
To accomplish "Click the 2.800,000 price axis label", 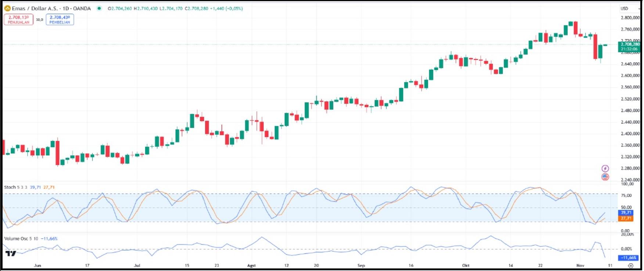I will (x=630, y=18).
